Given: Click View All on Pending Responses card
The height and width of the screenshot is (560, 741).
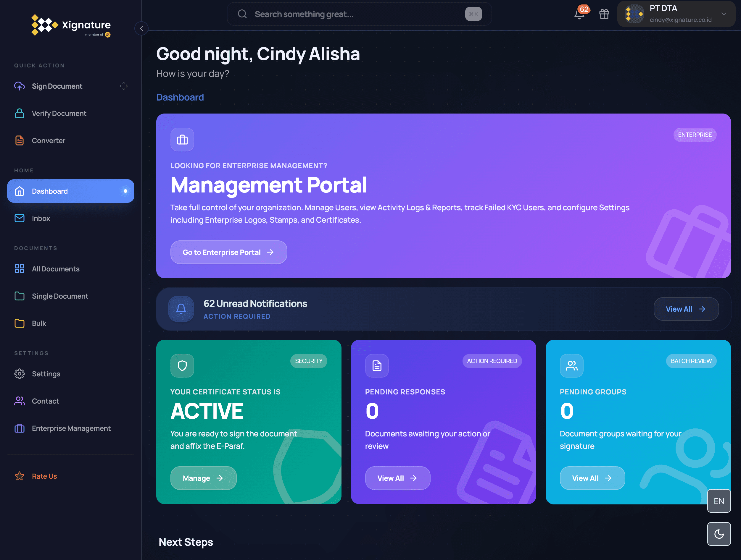Looking at the screenshot, I should point(398,478).
